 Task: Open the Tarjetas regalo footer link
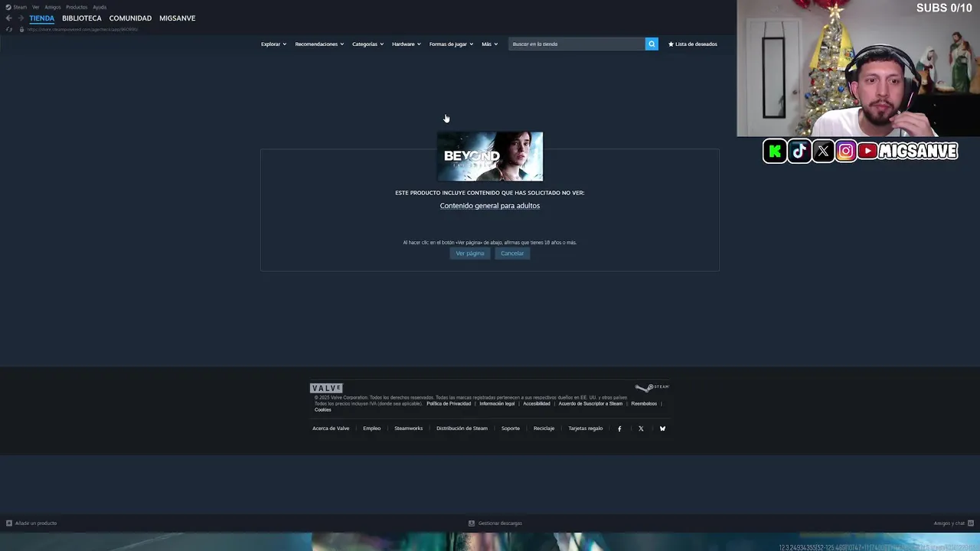pyautogui.click(x=586, y=429)
